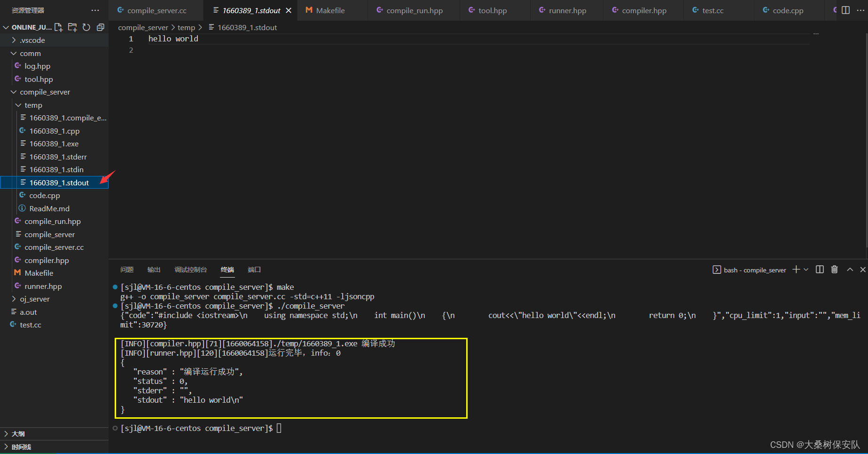Expand the .vscode folder
The image size is (868, 454).
[x=54, y=40]
